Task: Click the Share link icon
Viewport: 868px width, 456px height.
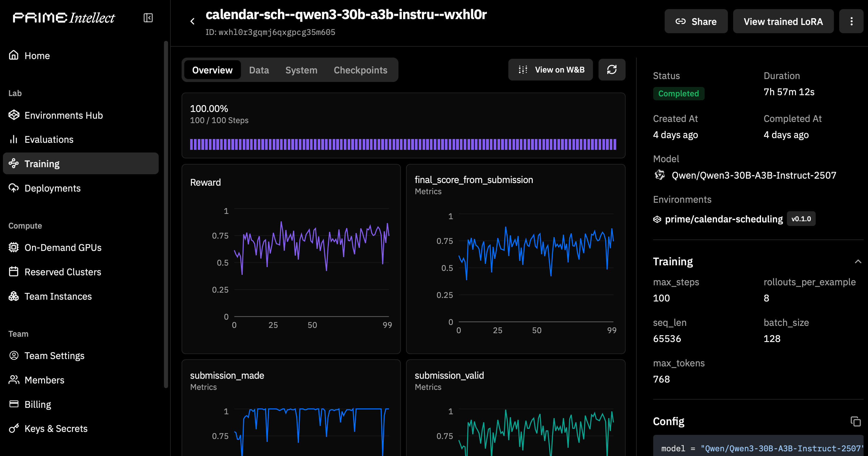Action: (x=680, y=21)
